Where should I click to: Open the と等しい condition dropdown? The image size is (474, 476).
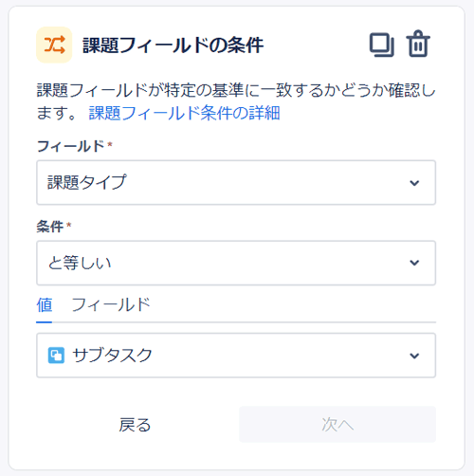click(236, 263)
